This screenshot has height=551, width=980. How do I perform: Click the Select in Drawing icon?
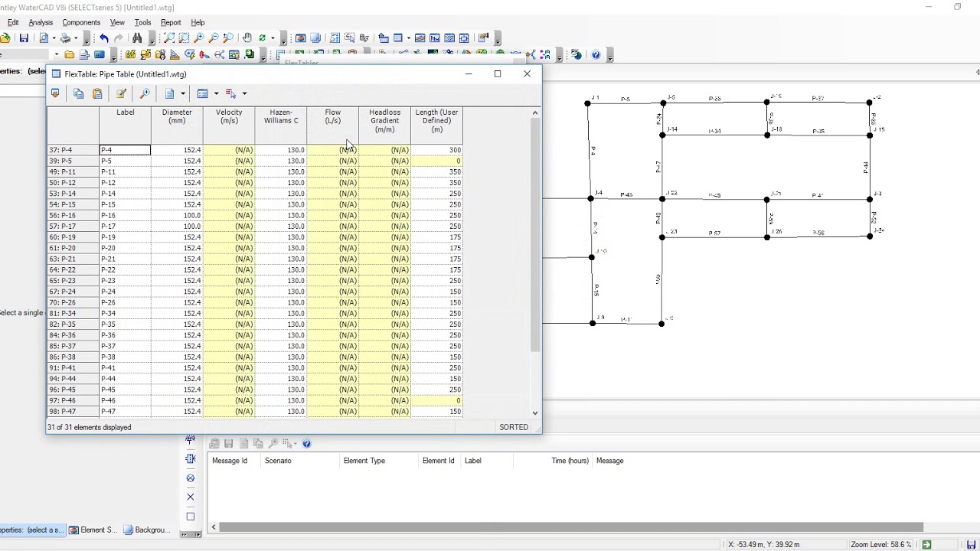[x=230, y=93]
